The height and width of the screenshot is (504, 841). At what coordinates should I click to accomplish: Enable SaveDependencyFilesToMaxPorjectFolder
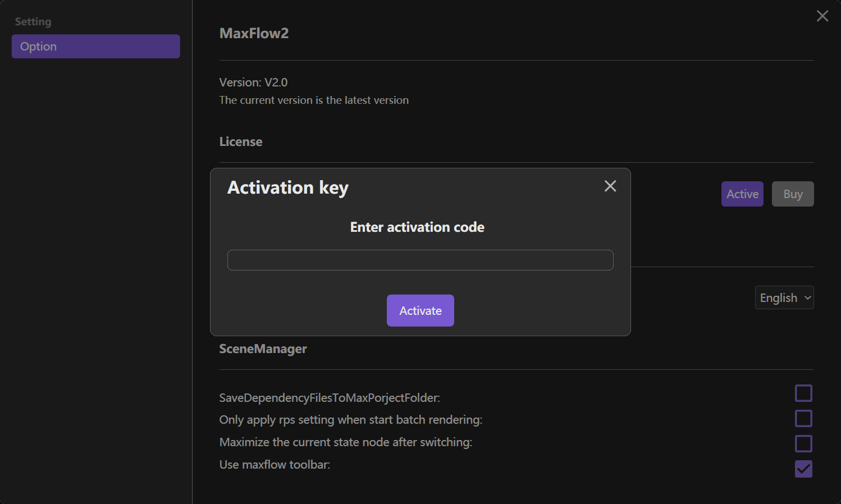803,393
